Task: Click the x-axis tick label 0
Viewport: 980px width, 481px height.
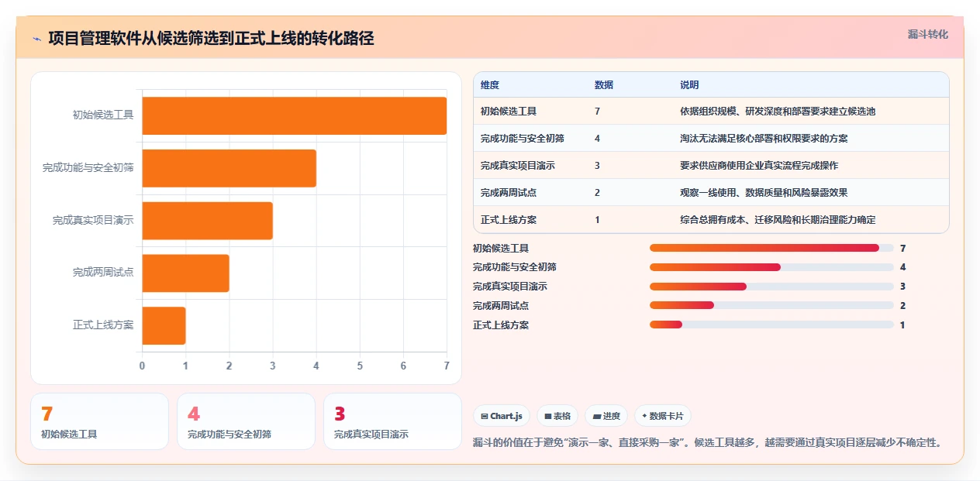Action: tap(142, 365)
